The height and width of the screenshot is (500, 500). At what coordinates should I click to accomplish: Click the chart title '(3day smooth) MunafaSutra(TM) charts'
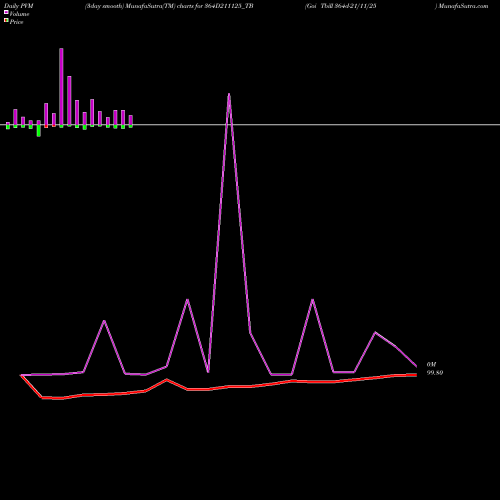(140, 6)
